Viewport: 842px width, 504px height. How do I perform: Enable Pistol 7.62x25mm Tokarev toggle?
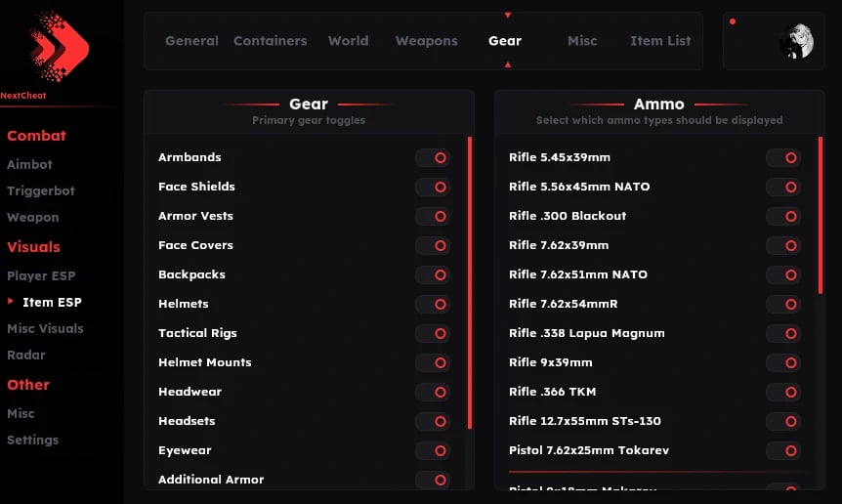point(783,450)
